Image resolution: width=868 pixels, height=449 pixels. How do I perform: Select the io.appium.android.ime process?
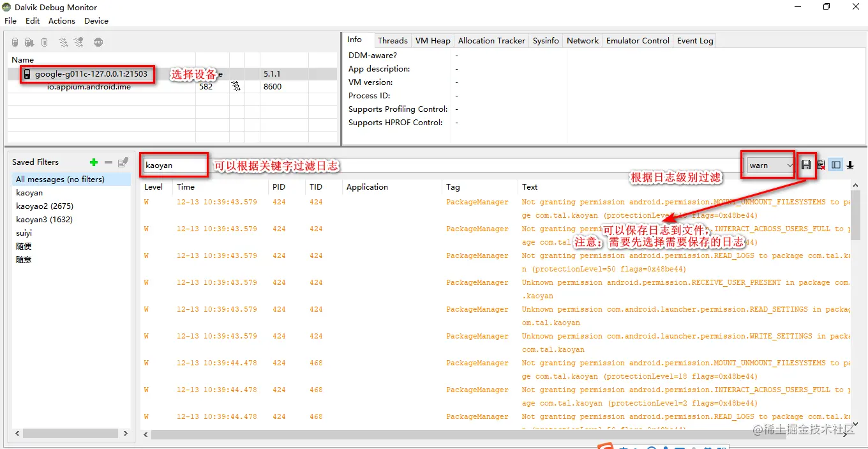pos(89,86)
